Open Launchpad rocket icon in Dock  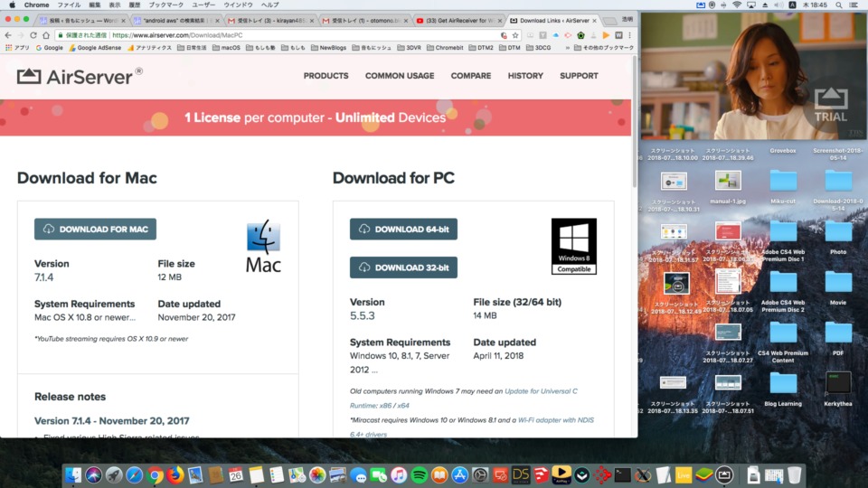pos(114,474)
